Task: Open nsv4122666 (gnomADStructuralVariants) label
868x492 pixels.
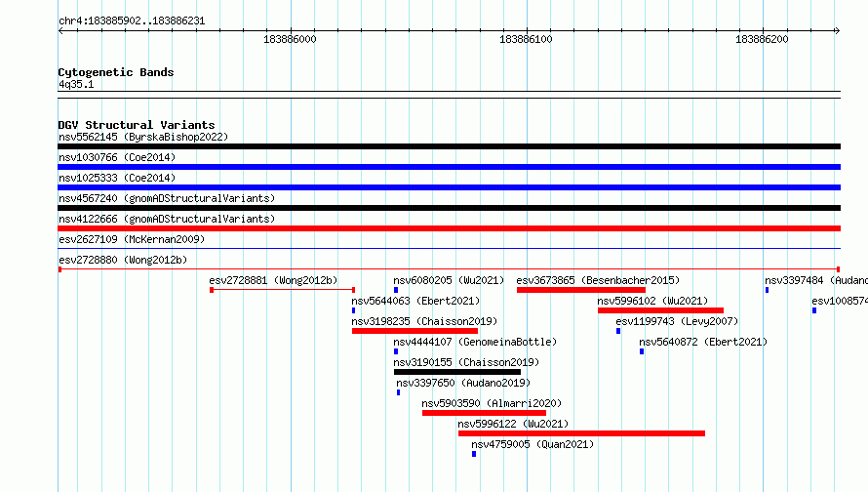Action: point(167,219)
